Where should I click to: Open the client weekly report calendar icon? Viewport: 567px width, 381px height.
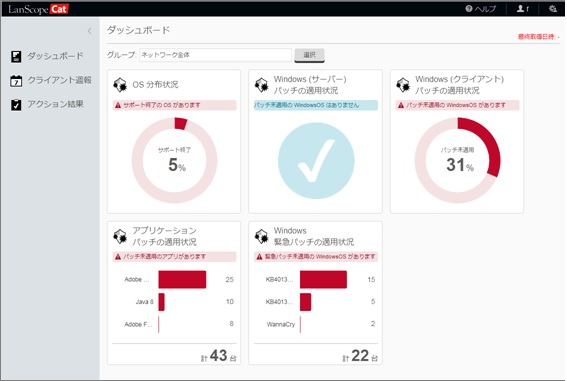coord(16,81)
